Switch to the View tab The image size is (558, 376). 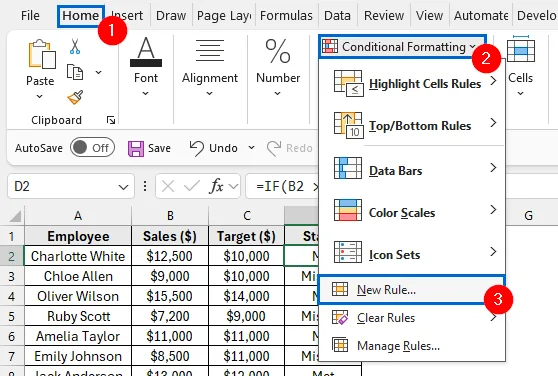430,16
